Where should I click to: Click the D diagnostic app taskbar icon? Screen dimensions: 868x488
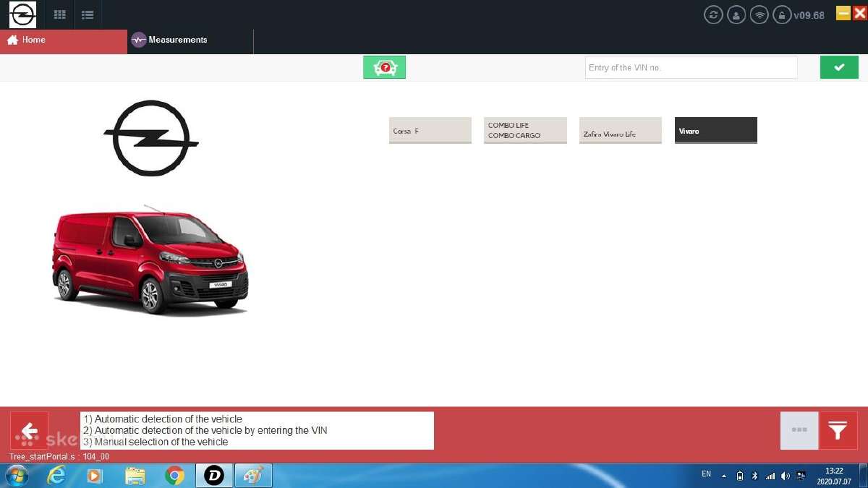click(214, 476)
